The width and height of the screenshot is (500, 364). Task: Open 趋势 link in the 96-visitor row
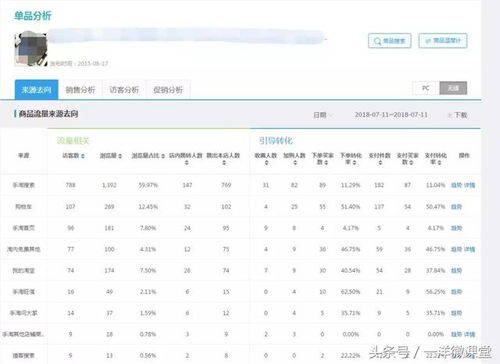[x=456, y=228]
